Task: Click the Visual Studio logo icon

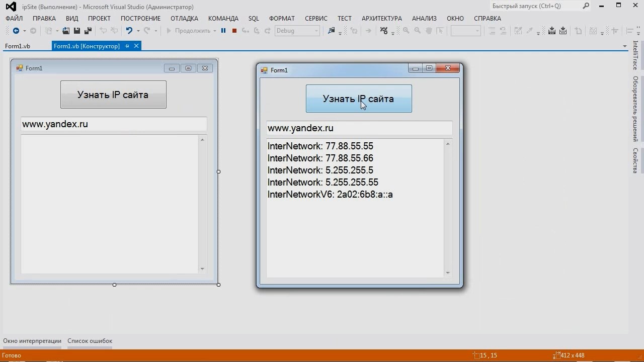Action: pyautogui.click(x=11, y=7)
